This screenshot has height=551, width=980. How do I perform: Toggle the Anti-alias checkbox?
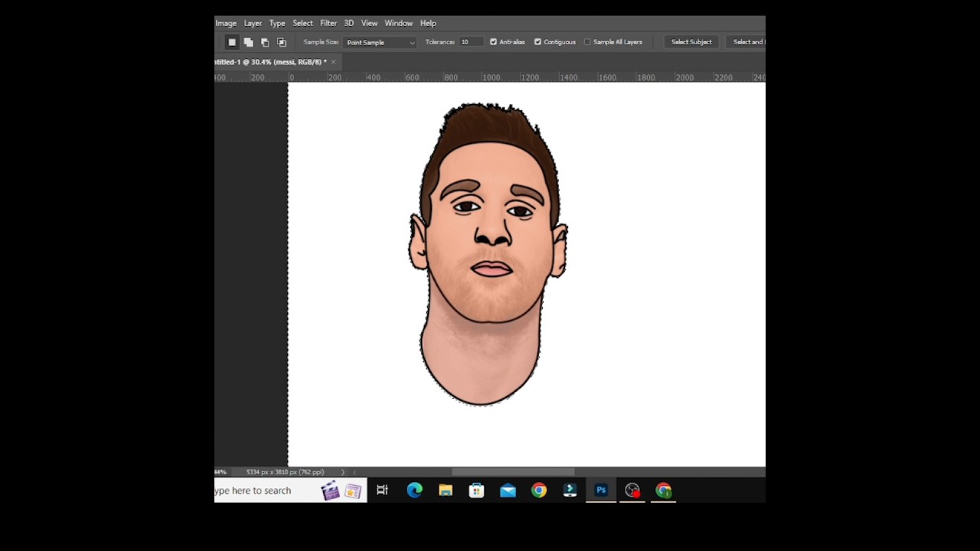[x=493, y=42]
